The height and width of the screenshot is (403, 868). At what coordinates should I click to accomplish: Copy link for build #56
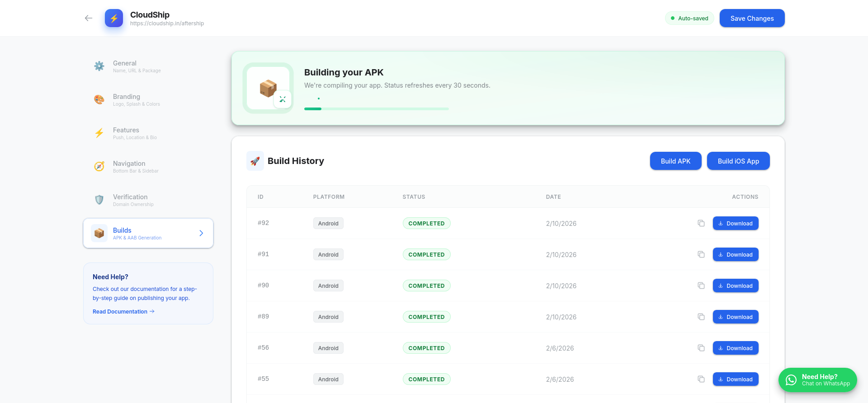[x=701, y=348]
